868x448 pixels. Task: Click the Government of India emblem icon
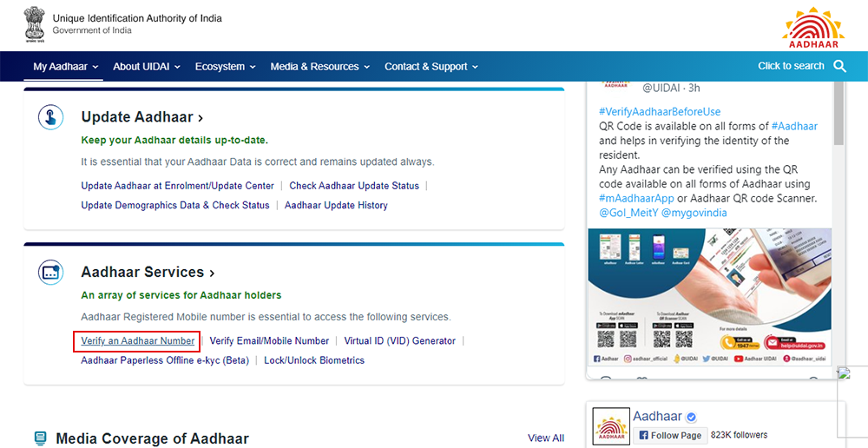pyautogui.click(x=34, y=24)
